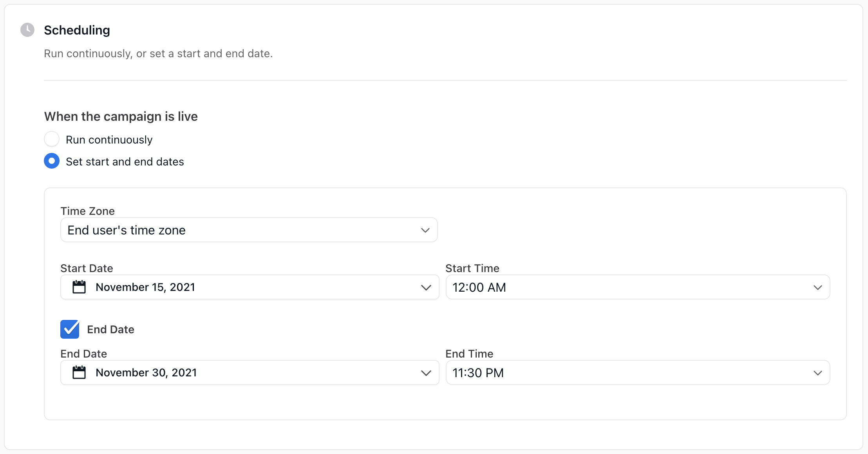This screenshot has width=868, height=454.
Task: Click the End Time chevron arrow
Action: [818, 373]
